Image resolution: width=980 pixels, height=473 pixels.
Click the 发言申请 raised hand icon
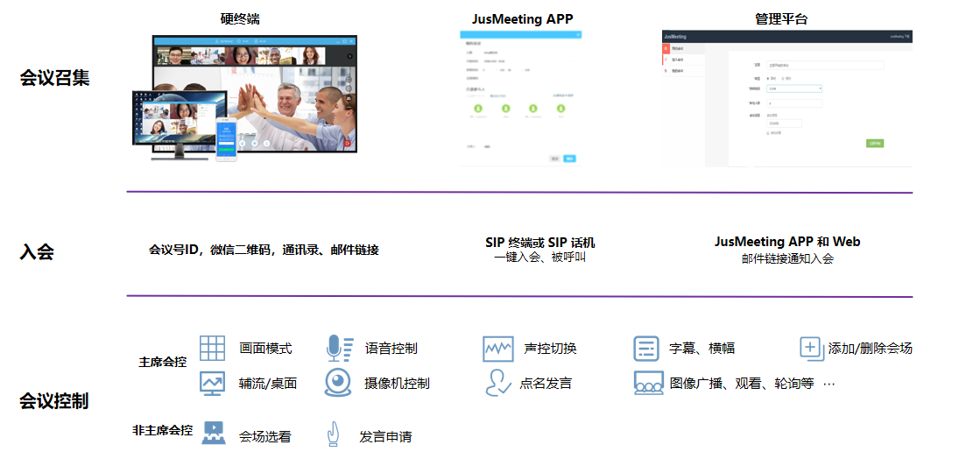click(x=333, y=434)
